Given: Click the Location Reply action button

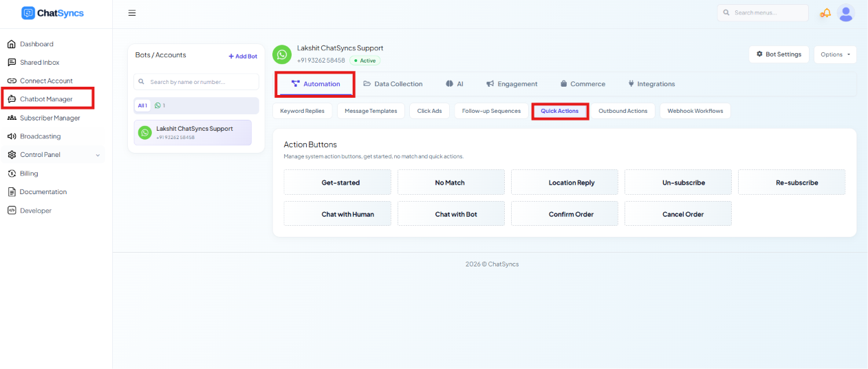Looking at the screenshot, I should click(x=565, y=182).
